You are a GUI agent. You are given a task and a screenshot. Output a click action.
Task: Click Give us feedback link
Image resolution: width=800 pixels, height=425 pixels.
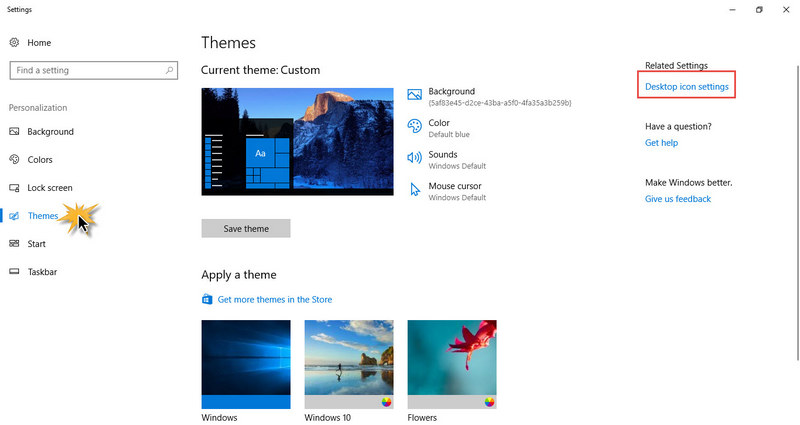point(678,199)
